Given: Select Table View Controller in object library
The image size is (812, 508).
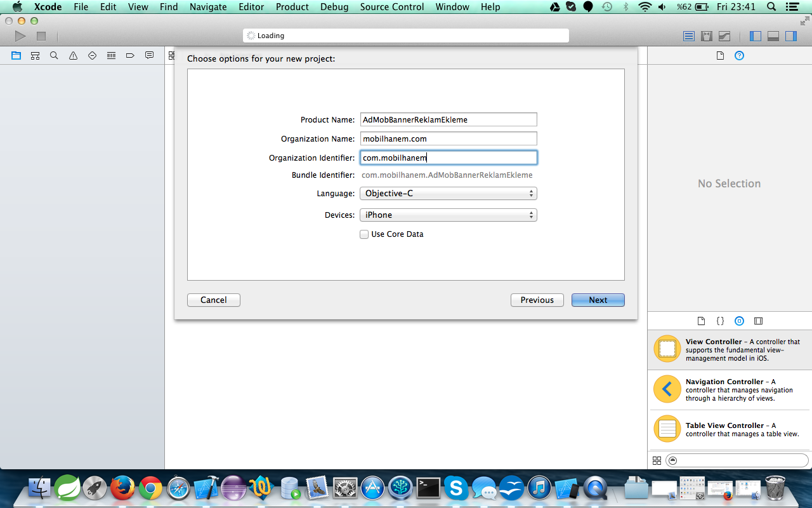Looking at the screenshot, I should click(x=730, y=430).
